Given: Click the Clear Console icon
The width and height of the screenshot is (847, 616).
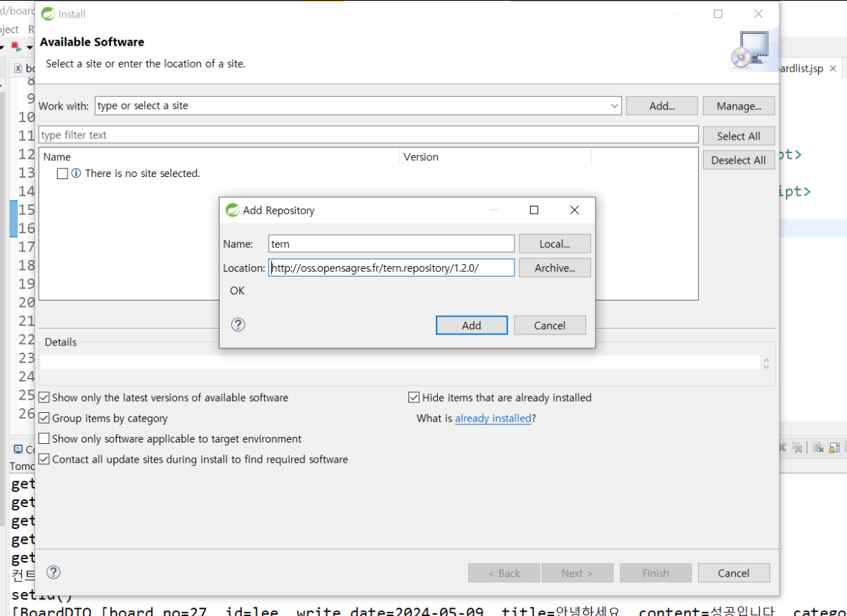Looking at the screenshot, I should 818,447.
